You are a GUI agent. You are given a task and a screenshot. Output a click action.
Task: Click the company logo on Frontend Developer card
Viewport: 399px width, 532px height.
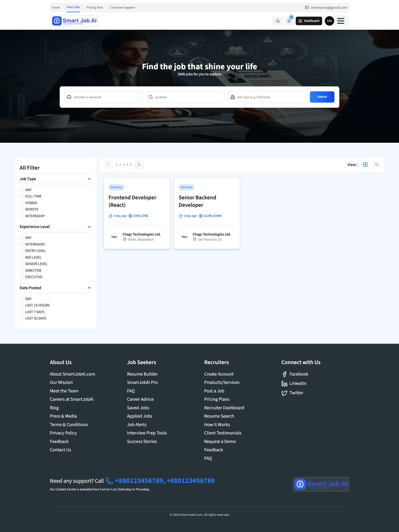pyautogui.click(x=114, y=237)
